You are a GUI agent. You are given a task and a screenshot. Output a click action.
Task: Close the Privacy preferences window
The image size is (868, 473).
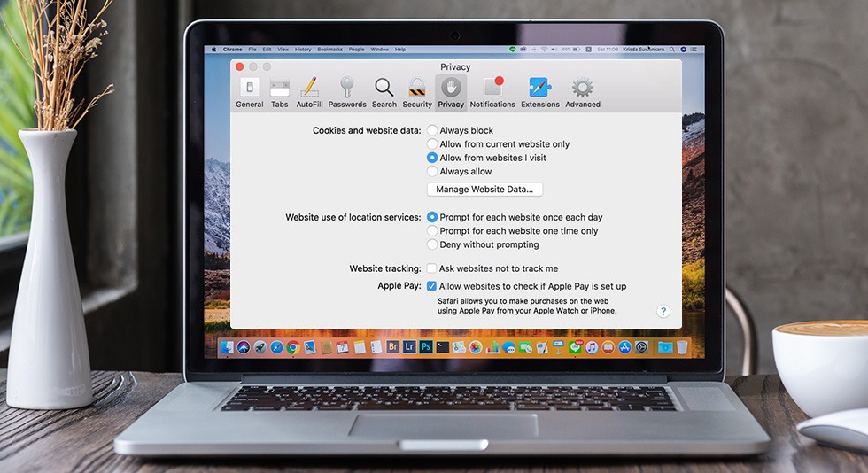[x=240, y=66]
